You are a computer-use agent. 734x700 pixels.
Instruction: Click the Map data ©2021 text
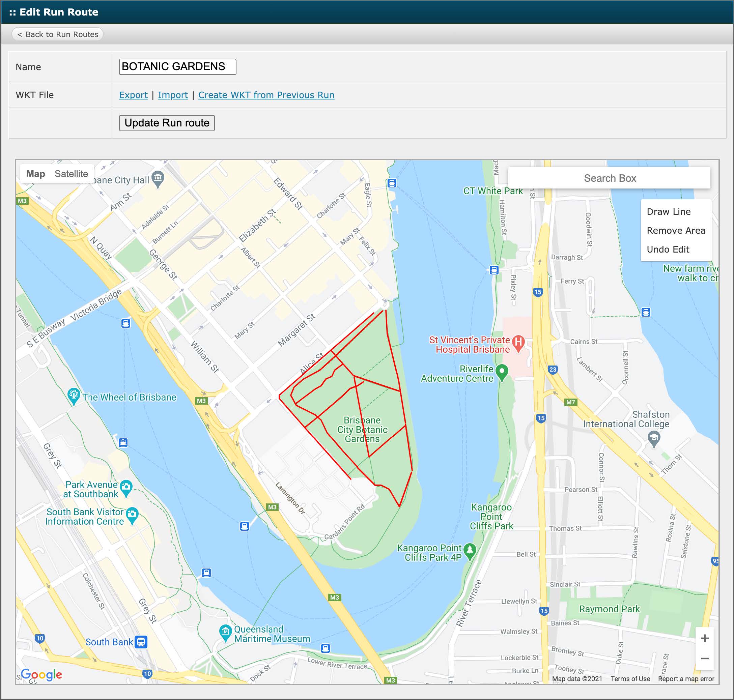[x=577, y=679]
